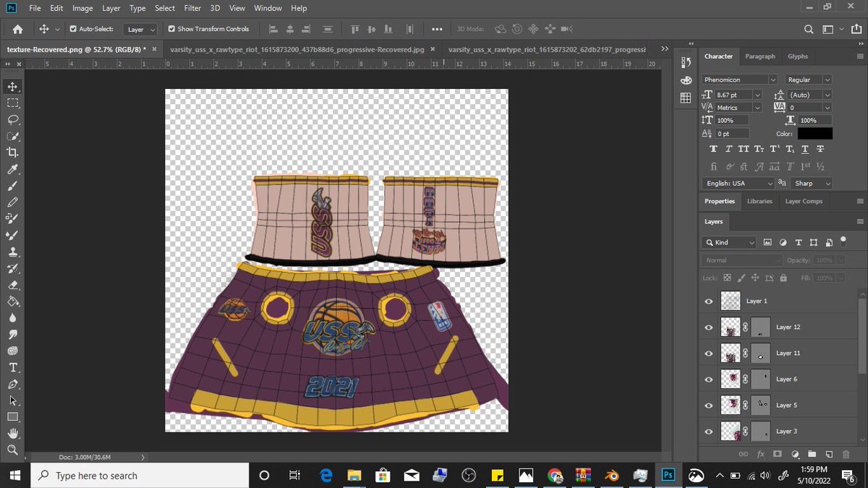Click the Search magnifier at top right

[x=809, y=29]
